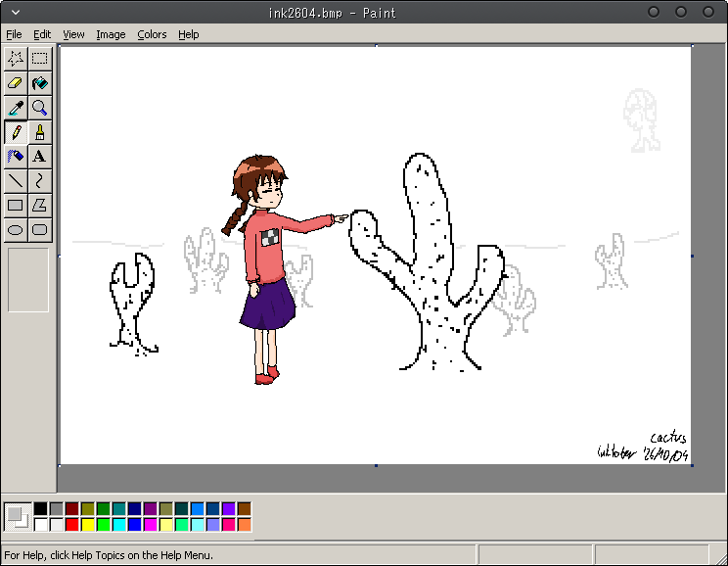The width and height of the screenshot is (728, 566).
Task: Pick the black color swatch
Action: (x=40, y=509)
